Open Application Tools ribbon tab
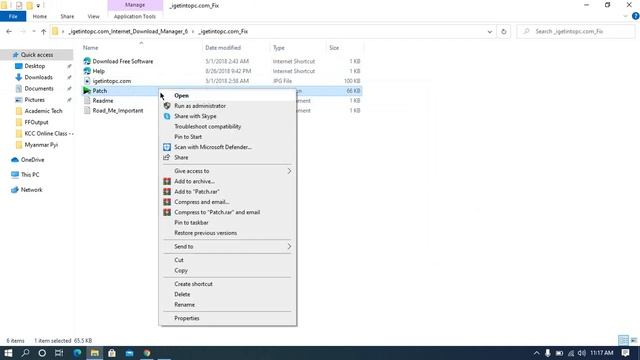 click(x=135, y=16)
